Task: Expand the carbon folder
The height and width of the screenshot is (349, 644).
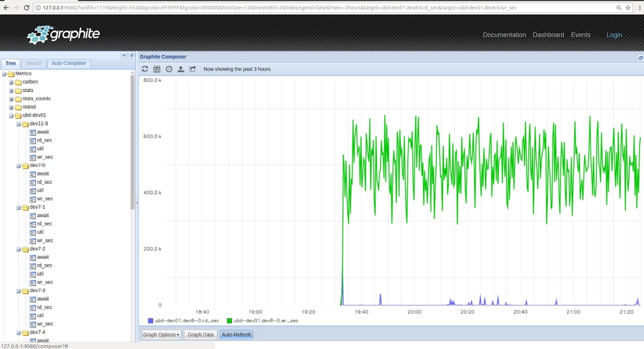Action: 11,82
